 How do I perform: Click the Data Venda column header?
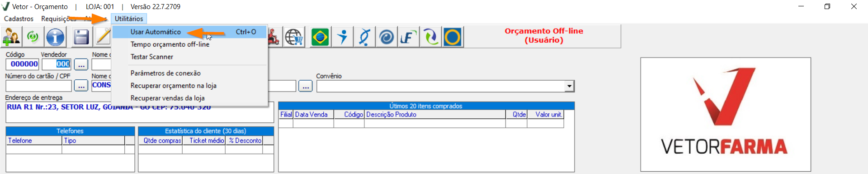pyautogui.click(x=313, y=115)
